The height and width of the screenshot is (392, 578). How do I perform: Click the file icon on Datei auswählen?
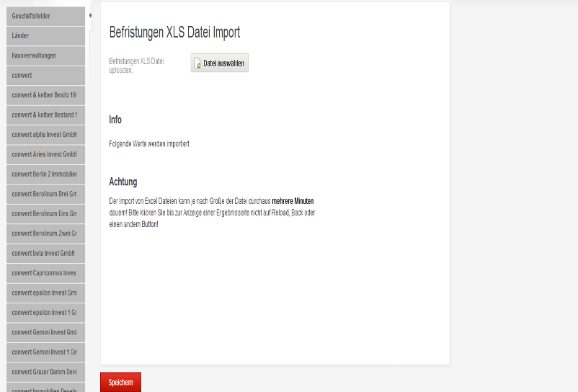tap(197, 63)
